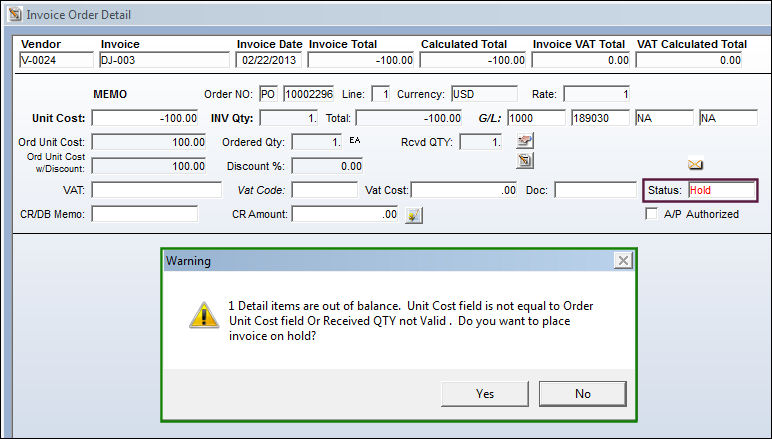This screenshot has height=439, width=772.
Task: Click the Order NO type field showing PO
Action: pos(268,94)
